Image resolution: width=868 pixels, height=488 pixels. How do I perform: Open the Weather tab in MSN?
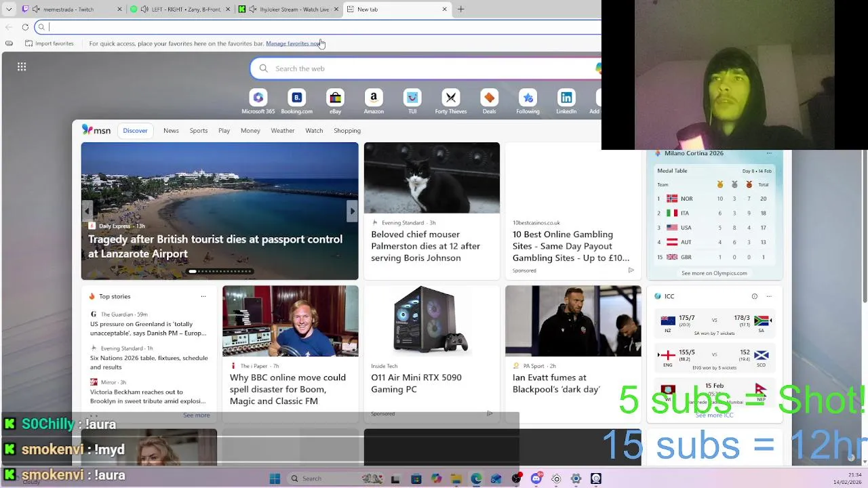[283, 130]
